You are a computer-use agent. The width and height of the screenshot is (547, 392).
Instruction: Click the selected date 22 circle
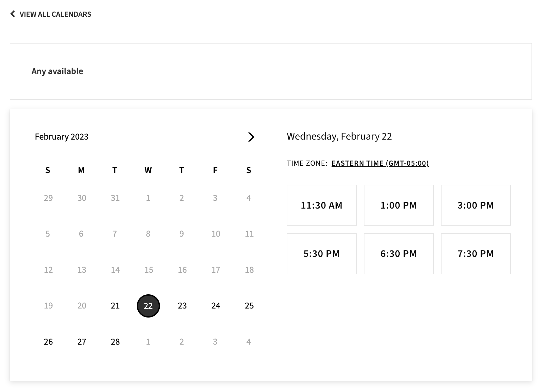point(148,306)
